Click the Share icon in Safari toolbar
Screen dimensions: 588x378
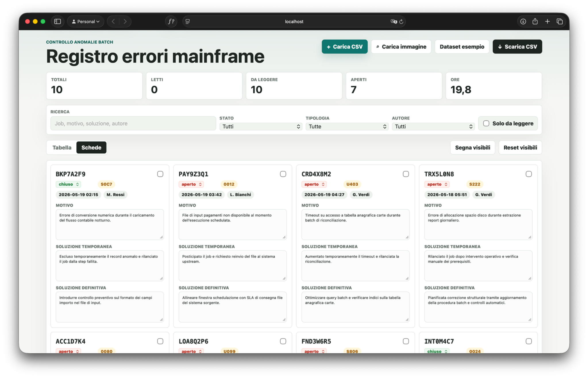(x=535, y=22)
